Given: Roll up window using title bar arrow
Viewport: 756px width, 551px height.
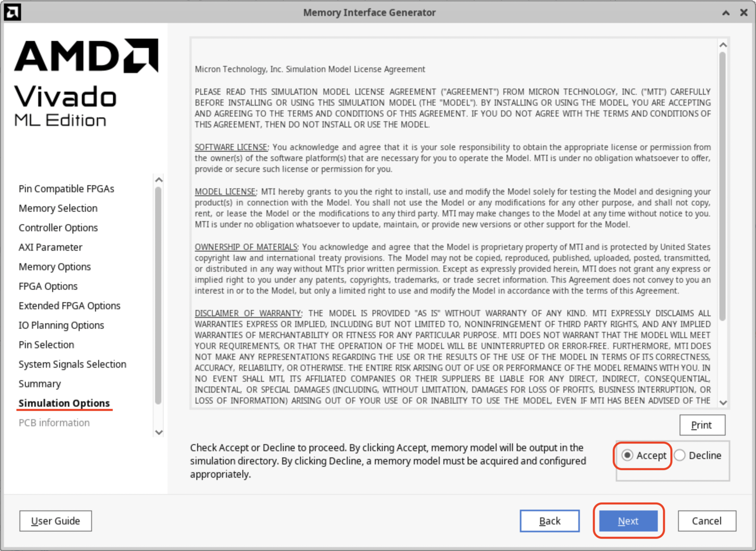Looking at the screenshot, I should (x=726, y=12).
